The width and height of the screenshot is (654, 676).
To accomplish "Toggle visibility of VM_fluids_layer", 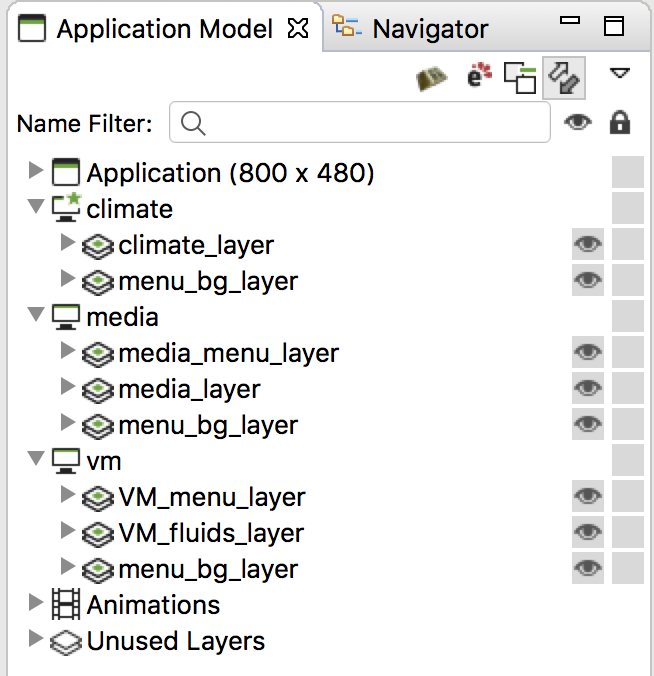I will click(x=588, y=532).
